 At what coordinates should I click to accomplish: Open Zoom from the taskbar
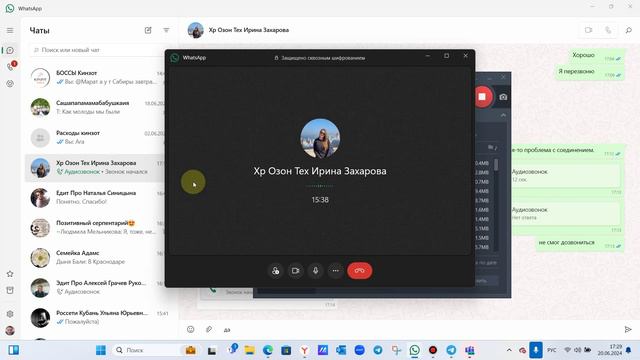pyautogui.click(x=359, y=350)
